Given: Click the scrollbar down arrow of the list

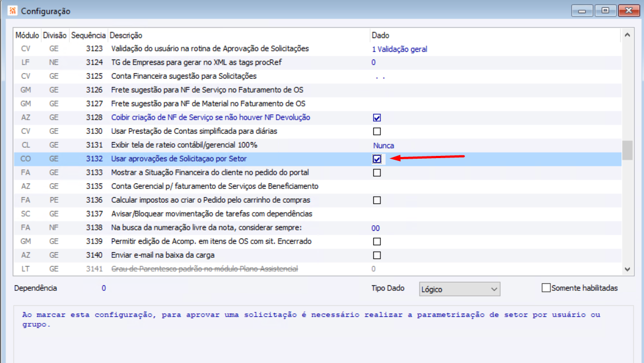Looking at the screenshot, I should [x=627, y=269].
